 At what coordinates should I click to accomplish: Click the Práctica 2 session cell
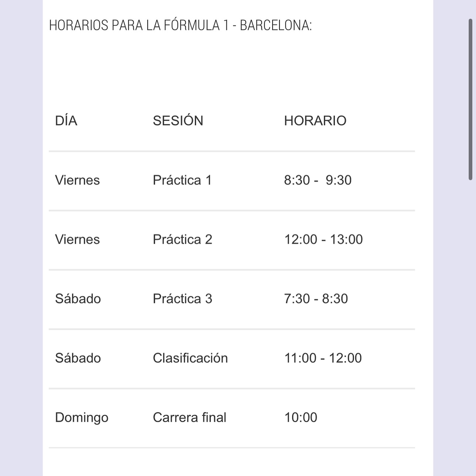[x=182, y=240]
